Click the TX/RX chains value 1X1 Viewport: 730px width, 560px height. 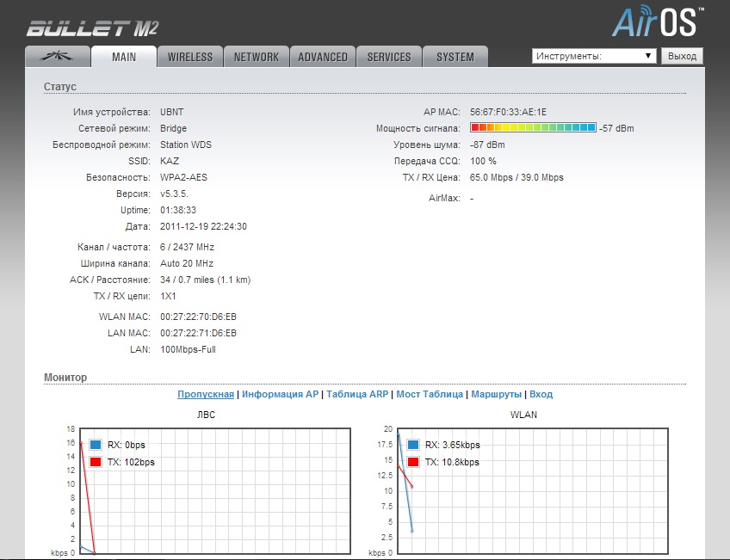pyautogui.click(x=168, y=296)
